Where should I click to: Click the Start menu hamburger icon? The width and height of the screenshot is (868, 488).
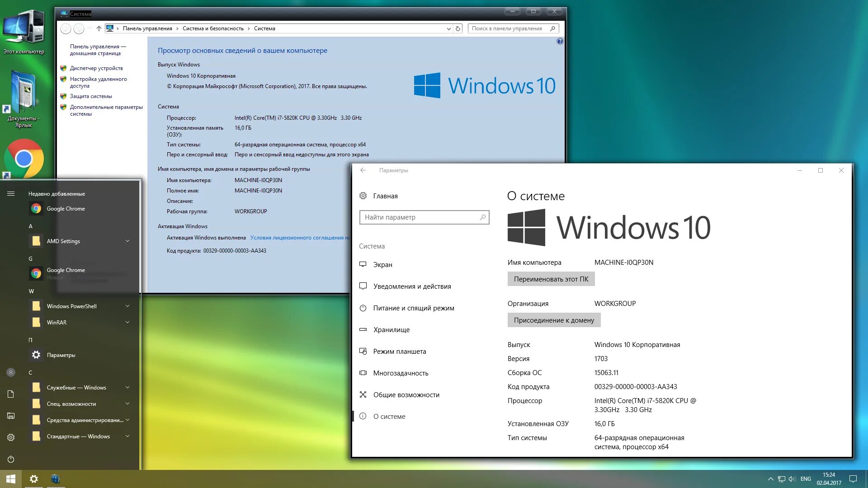click(x=11, y=194)
